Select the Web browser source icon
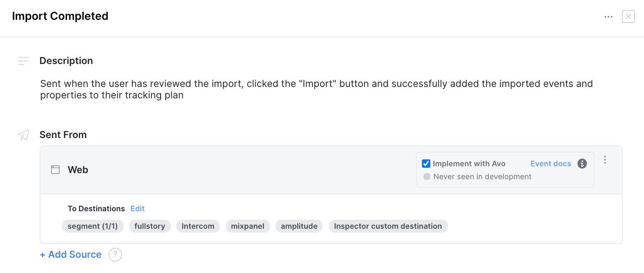Screen dimensions: 644x273 [55, 169]
